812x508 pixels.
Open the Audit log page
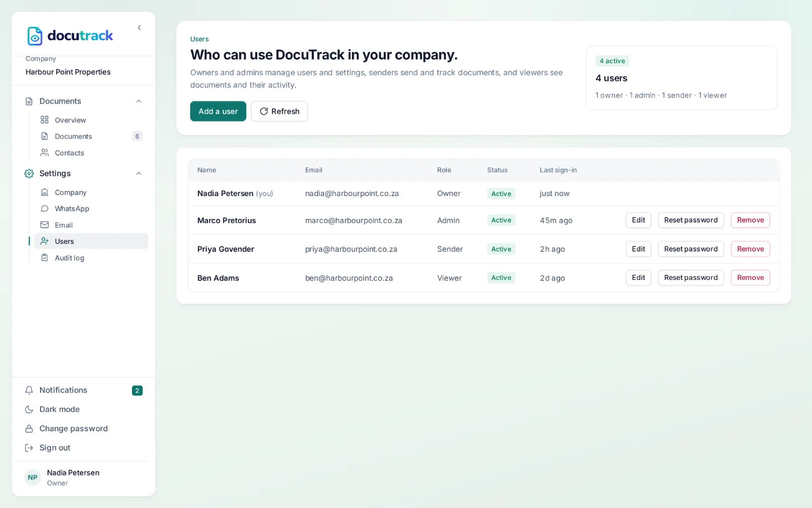click(x=91, y=258)
